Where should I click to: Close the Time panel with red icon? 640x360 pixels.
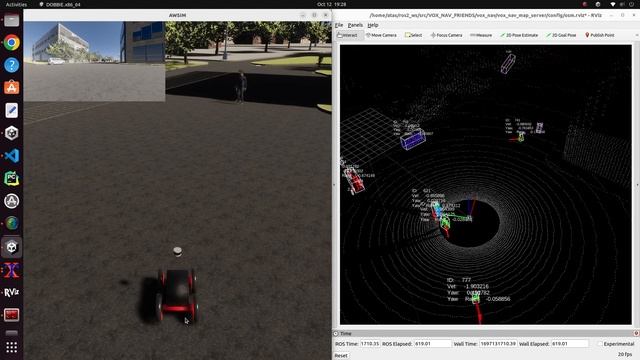pyautogui.click(x=636, y=333)
